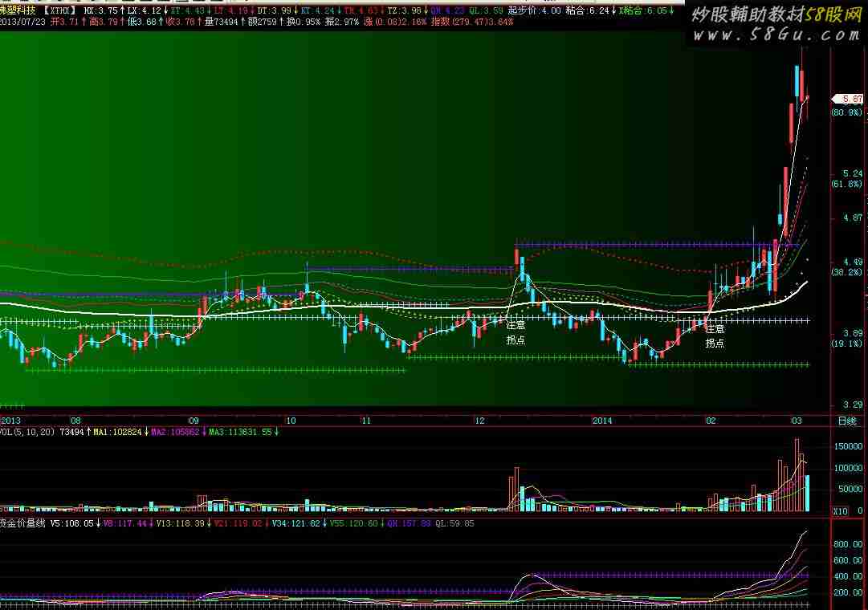Click the 高3.79 high price
The height and width of the screenshot is (610, 868).
tap(103, 22)
